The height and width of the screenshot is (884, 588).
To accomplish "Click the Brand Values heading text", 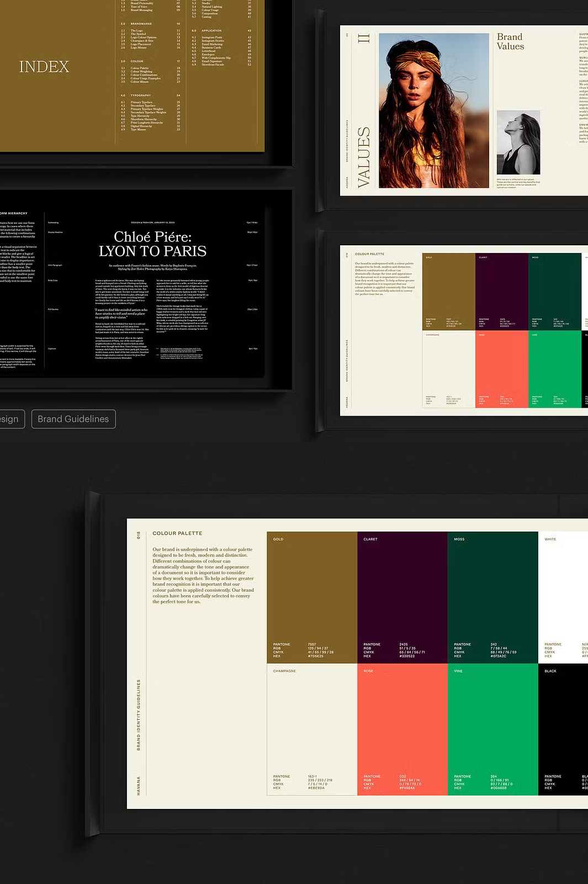I will 510,41.
